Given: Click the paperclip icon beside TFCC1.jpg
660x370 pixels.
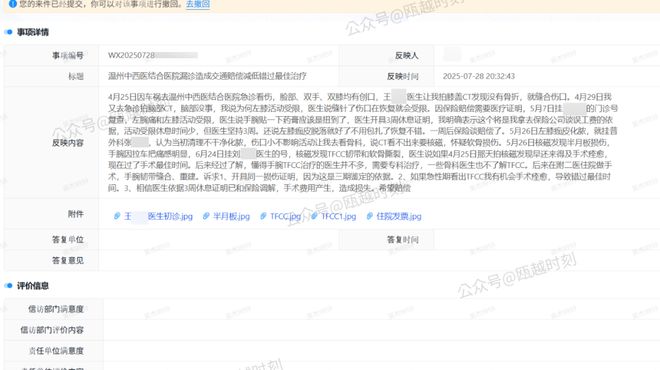Looking at the screenshot, I should (x=314, y=216).
